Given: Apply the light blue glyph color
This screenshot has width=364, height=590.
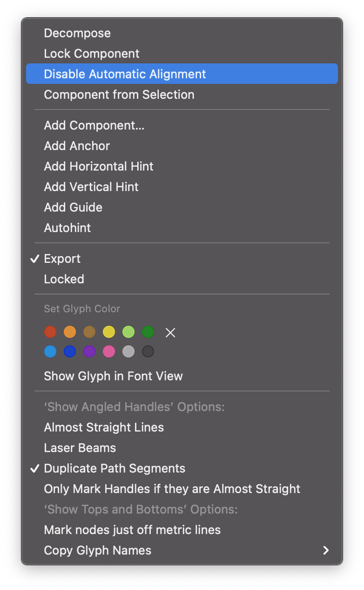Looking at the screenshot, I should (50, 352).
